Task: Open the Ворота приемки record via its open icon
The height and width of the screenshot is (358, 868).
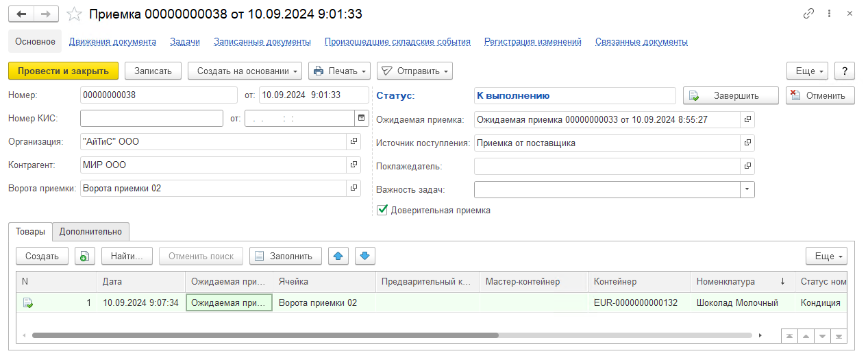Action: click(354, 188)
